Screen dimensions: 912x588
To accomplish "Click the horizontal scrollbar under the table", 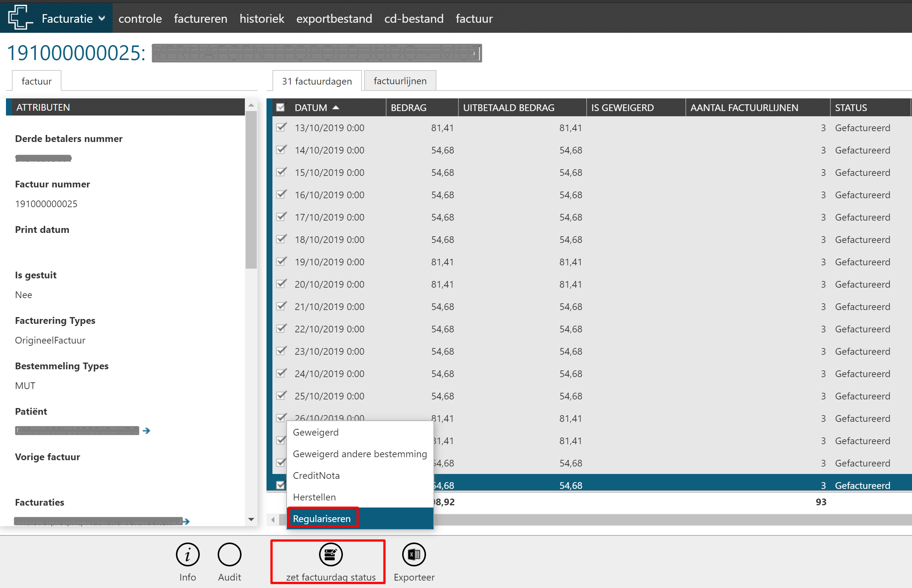I will 649,520.
